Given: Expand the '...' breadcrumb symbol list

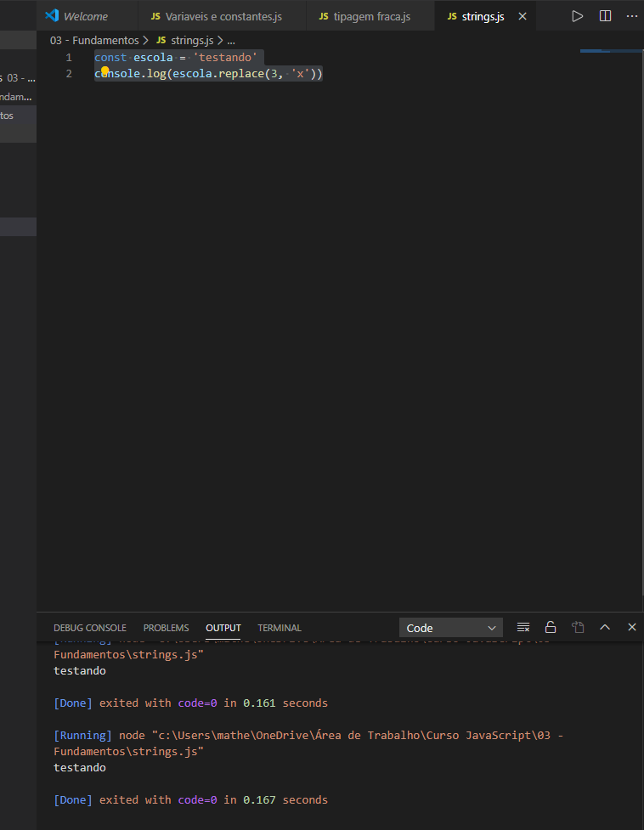Looking at the screenshot, I should pos(231,40).
